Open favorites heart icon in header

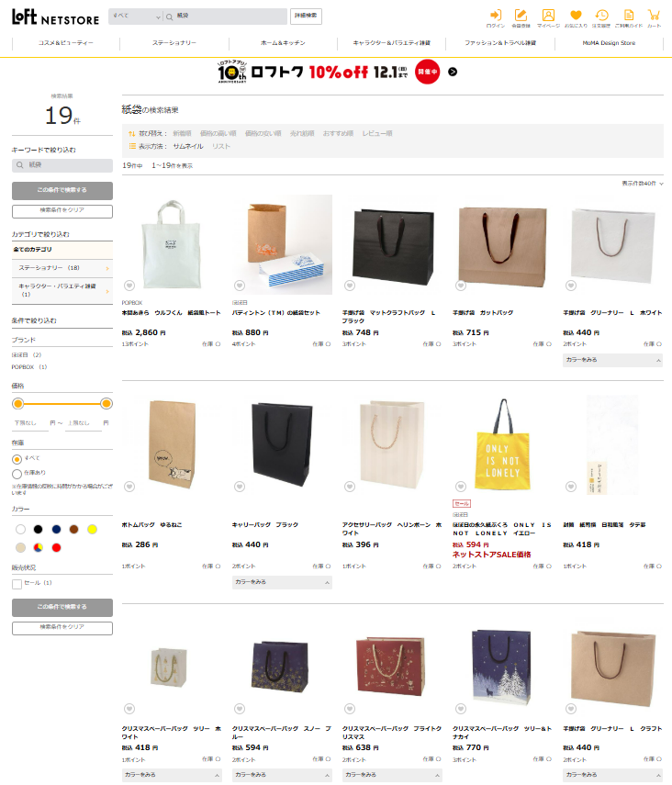576,15
